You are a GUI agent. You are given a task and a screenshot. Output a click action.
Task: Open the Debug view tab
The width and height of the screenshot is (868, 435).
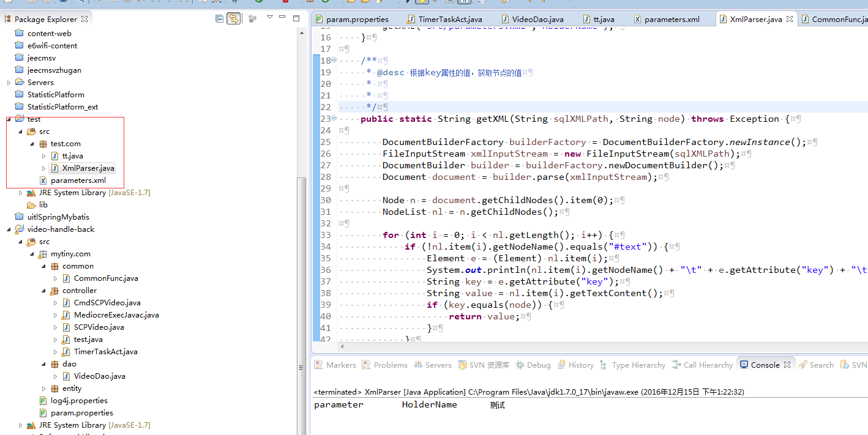(x=533, y=365)
